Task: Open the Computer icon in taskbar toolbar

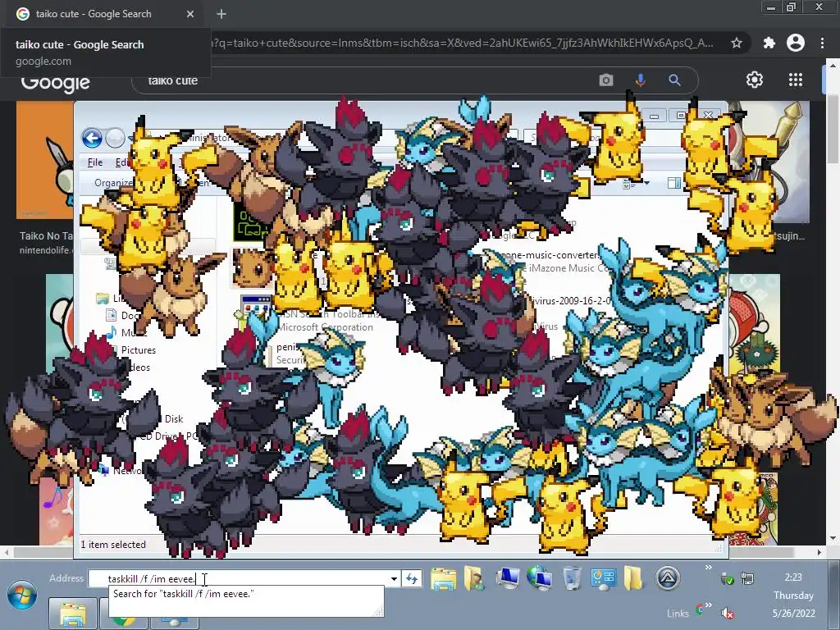Action: 507,578
